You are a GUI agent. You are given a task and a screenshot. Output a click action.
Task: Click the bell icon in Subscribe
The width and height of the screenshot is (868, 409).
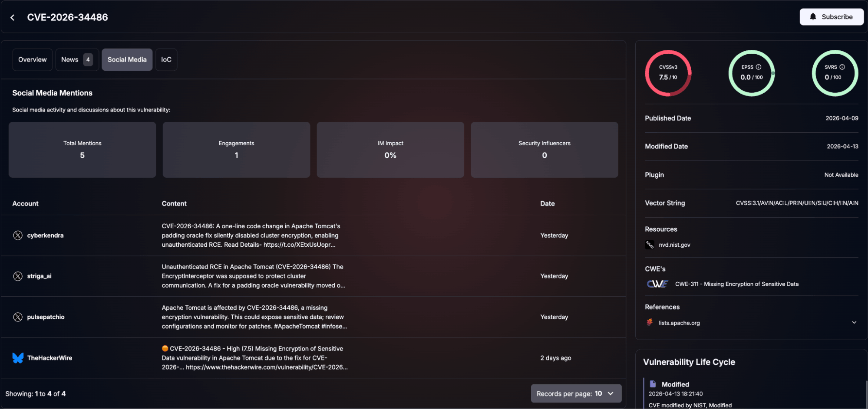pos(813,17)
